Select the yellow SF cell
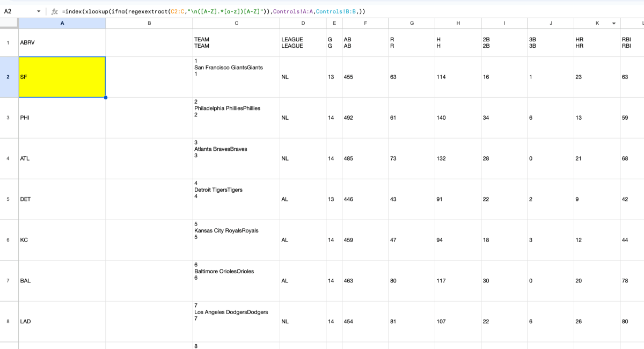This screenshot has width=644, height=349. (62, 77)
